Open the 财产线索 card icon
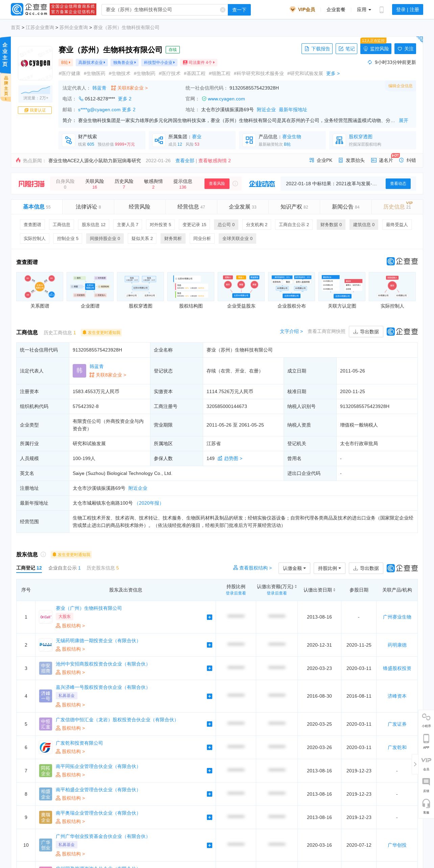Image resolution: width=434 pixels, height=868 pixels. point(69,140)
